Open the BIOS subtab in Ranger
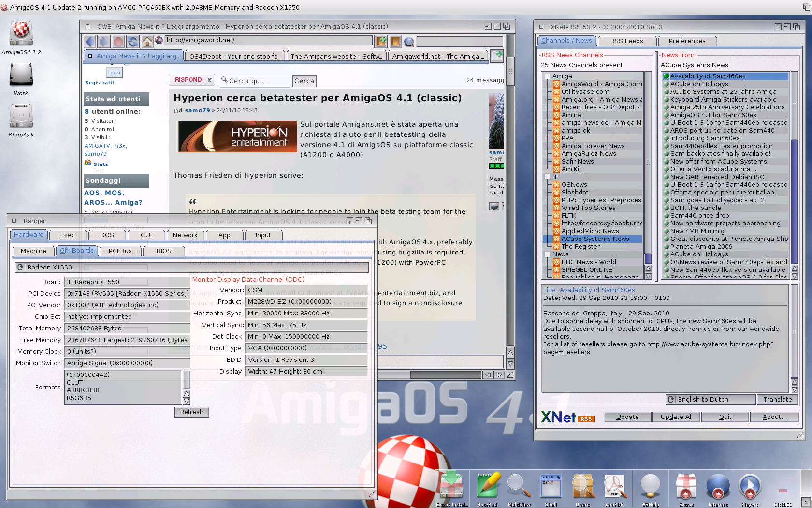 point(164,251)
